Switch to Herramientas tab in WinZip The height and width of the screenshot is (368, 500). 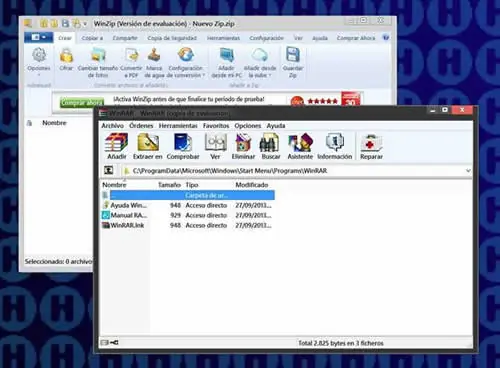point(223,38)
